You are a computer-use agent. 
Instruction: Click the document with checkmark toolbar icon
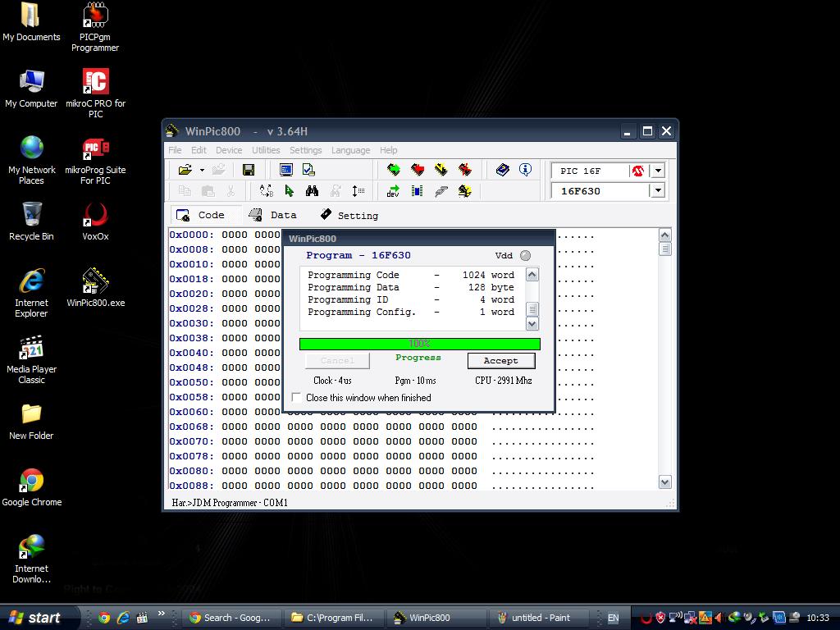coord(308,170)
